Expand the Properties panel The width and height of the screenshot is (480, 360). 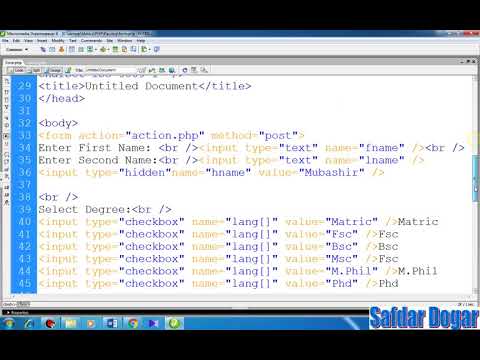point(17,313)
